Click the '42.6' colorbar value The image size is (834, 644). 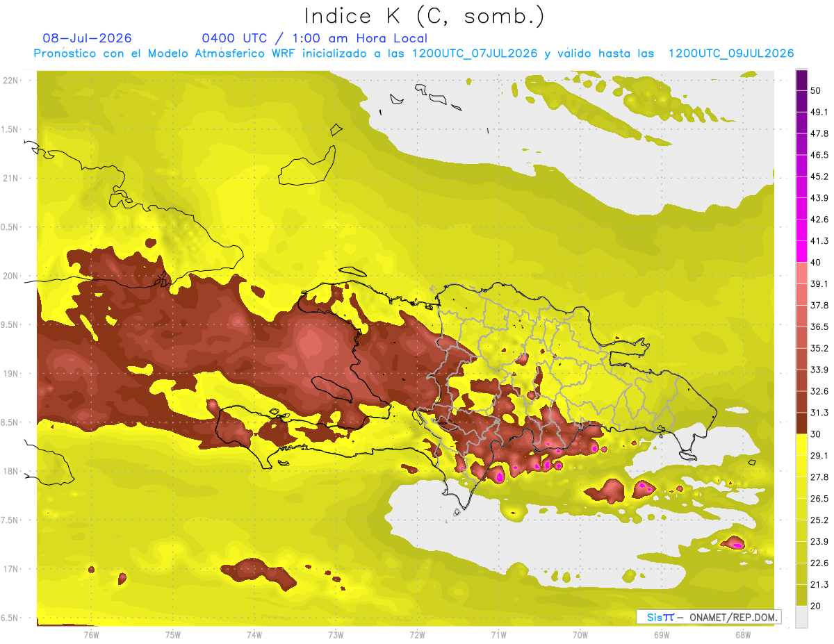[819, 220]
